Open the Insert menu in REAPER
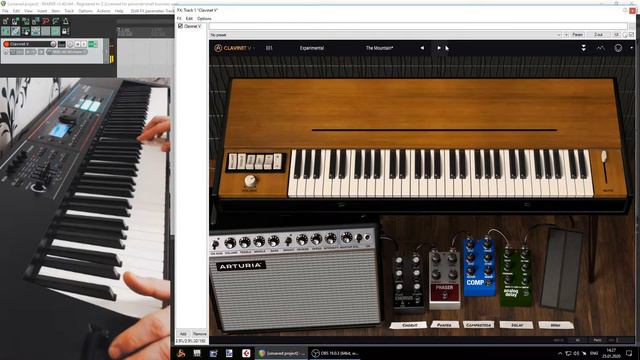This screenshot has height=360, width=640. (42, 11)
